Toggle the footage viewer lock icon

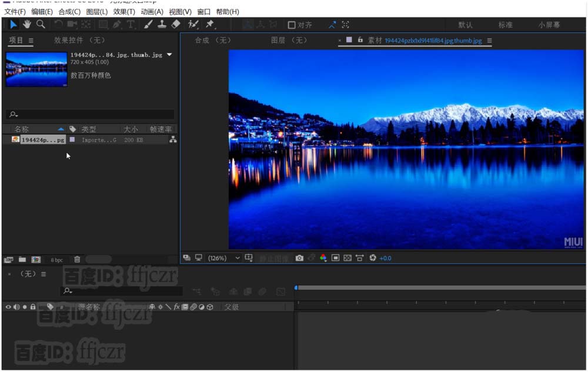[360, 40]
